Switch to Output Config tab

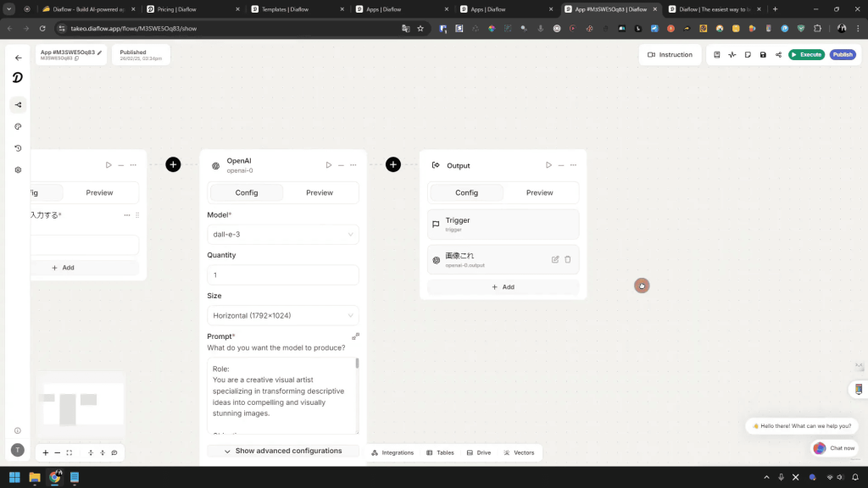point(467,192)
